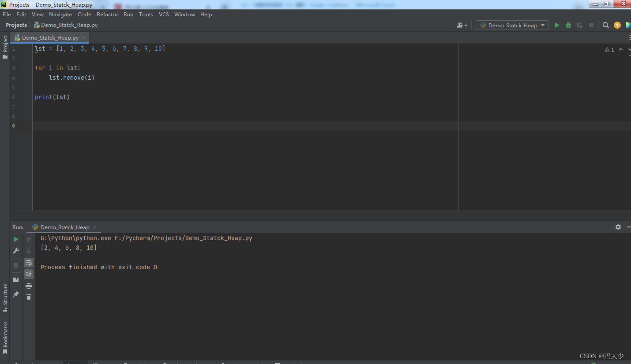Screen dimensions: 631x364
Task: Select the Demo_Statck_Heap Run tab
Action: (x=65, y=227)
